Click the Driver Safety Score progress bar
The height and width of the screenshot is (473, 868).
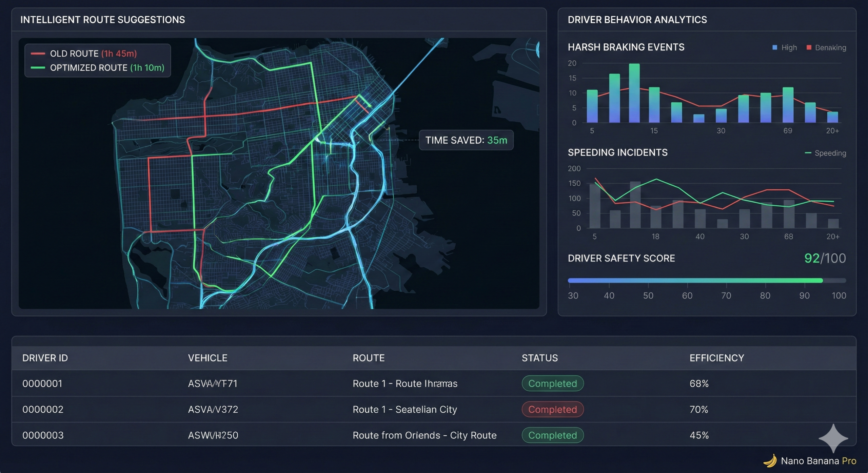pyautogui.click(x=707, y=281)
